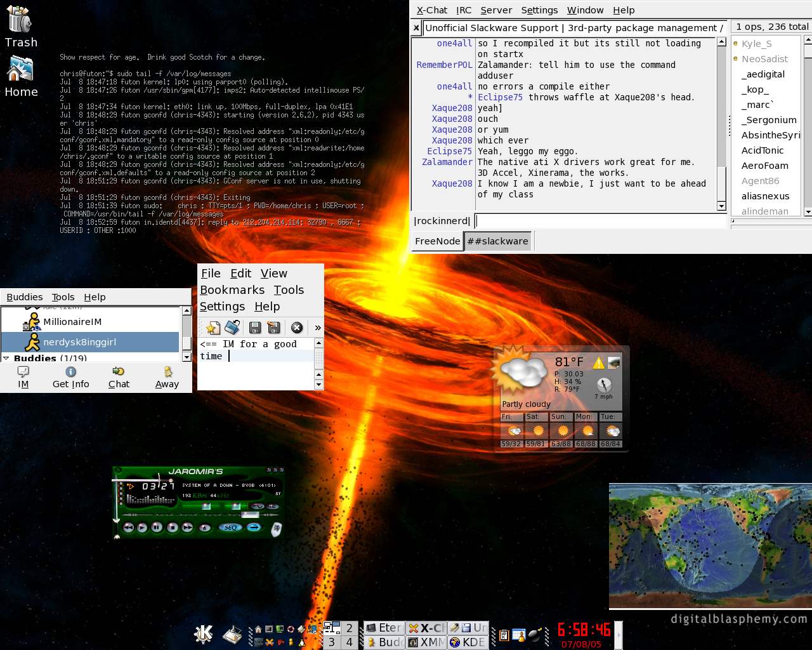This screenshot has height=650, width=812.
Task: Click previous track button in XMMS
Action: click(128, 527)
